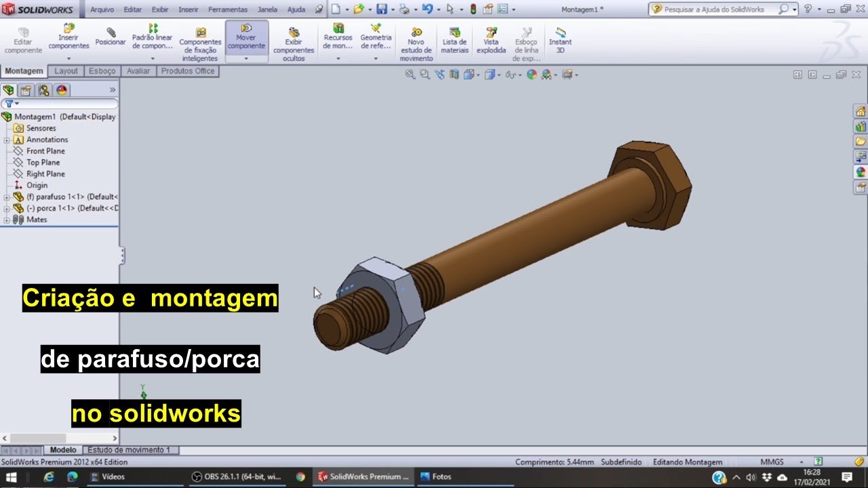Click Componentes de fixação inteligentes
The height and width of the screenshot is (488, 868).
(201, 45)
